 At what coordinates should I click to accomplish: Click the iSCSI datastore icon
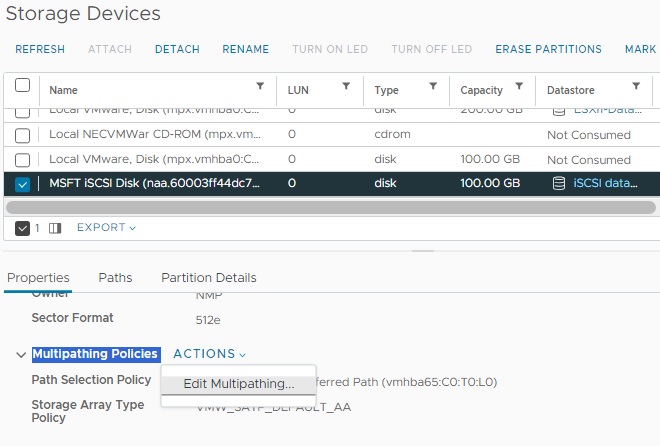point(560,184)
